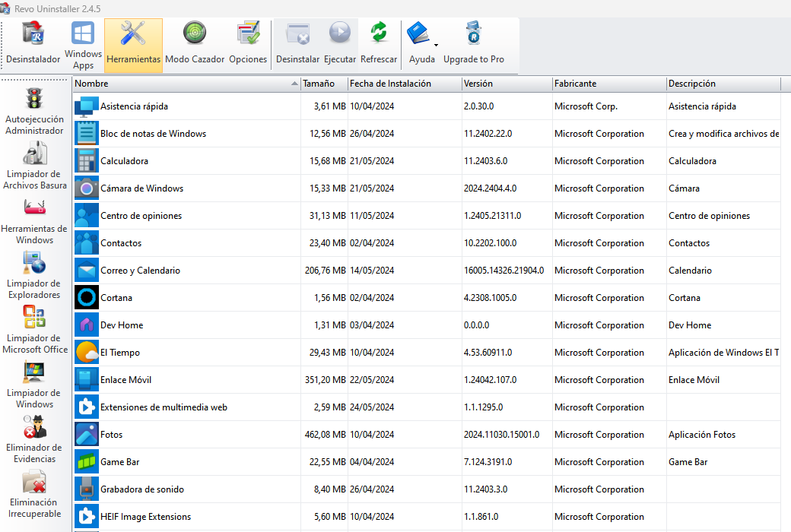The height and width of the screenshot is (532, 791).
Task: Open Eliminación Irrecuperable tool
Action: click(x=34, y=494)
